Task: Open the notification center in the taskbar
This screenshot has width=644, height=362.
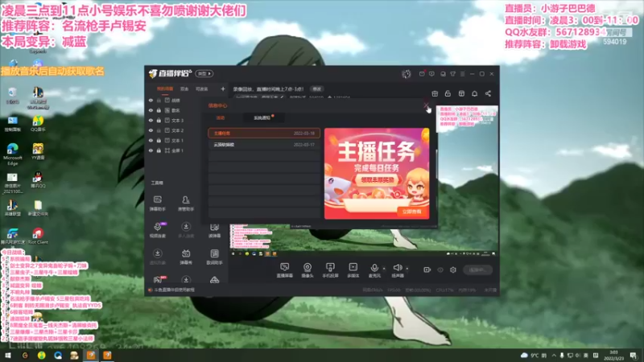Action: click(x=633, y=356)
